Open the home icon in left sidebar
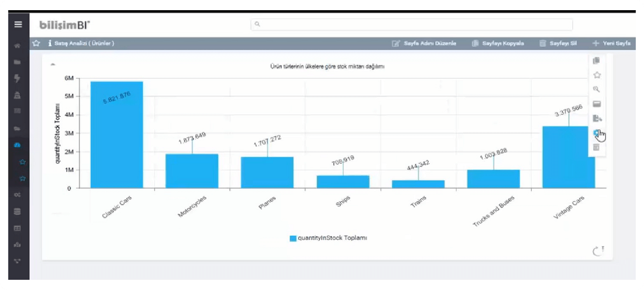This screenshot has width=644, height=290. point(17,46)
